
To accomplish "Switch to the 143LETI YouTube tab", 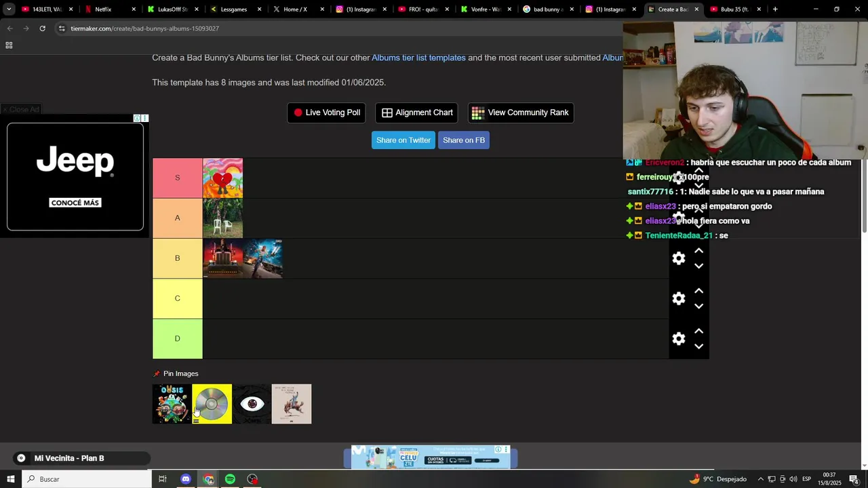I will [x=46, y=9].
